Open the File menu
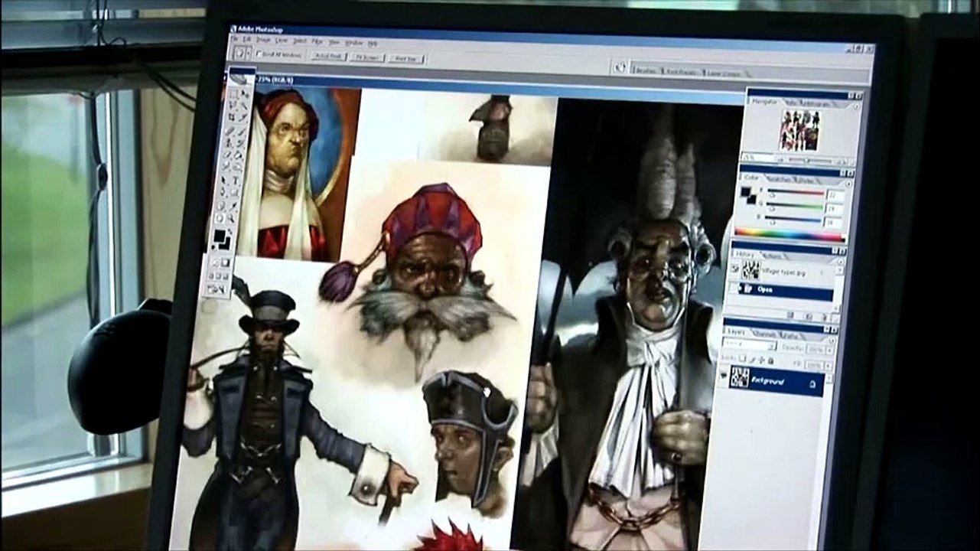Screen dimensions: 980x551 [x=234, y=40]
